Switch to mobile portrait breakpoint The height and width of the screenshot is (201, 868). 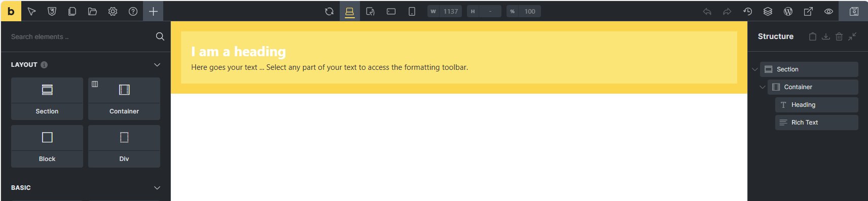[x=412, y=11]
